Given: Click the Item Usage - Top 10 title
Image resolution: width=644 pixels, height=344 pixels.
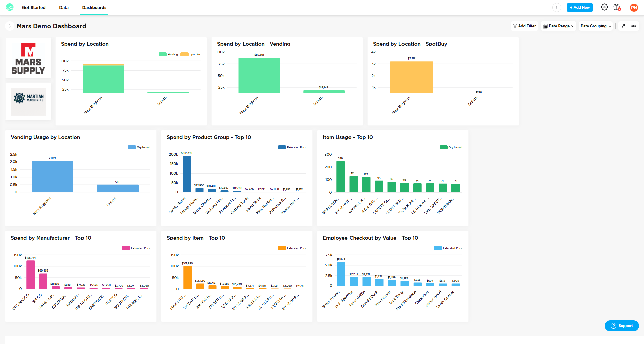Looking at the screenshot, I should [347, 137].
